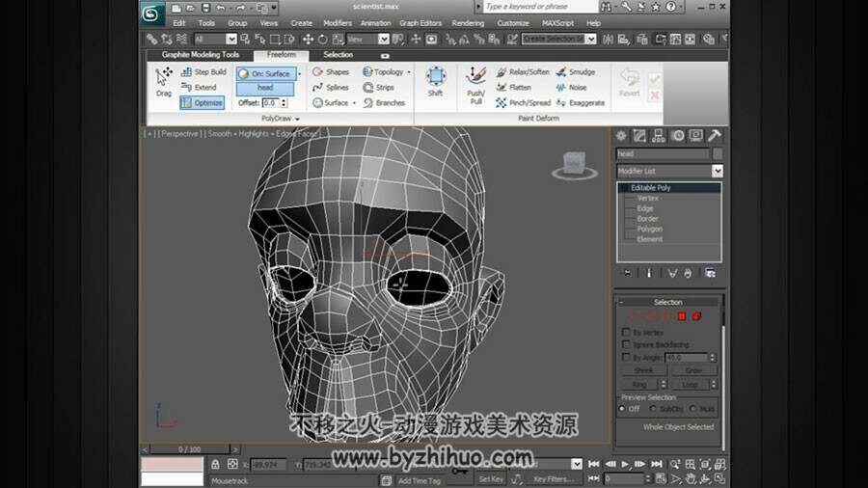Click the Loop selection button
This screenshot has width=868, height=488.
[x=690, y=384]
